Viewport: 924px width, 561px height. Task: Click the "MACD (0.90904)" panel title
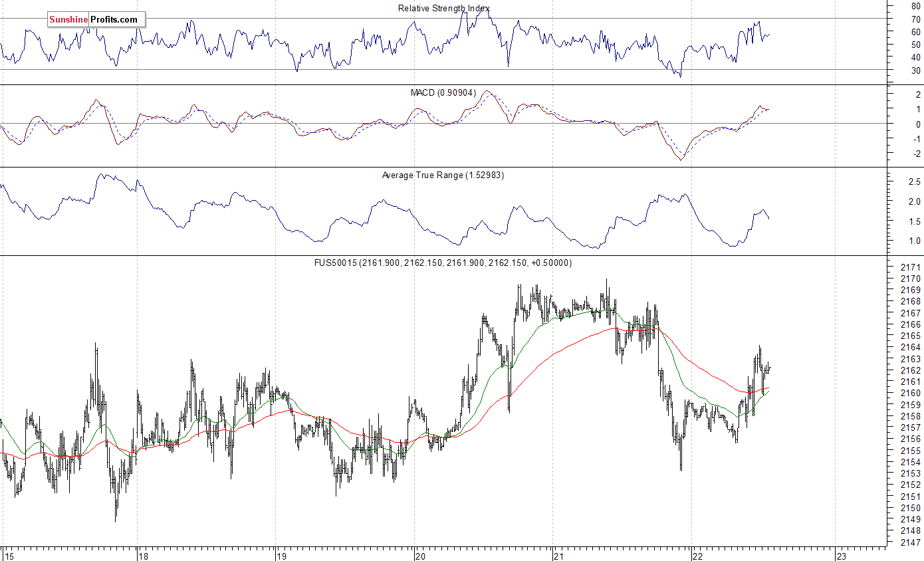(x=443, y=92)
